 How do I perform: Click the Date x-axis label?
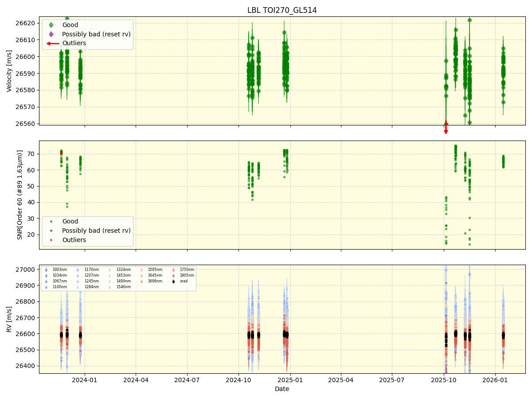click(282, 389)
